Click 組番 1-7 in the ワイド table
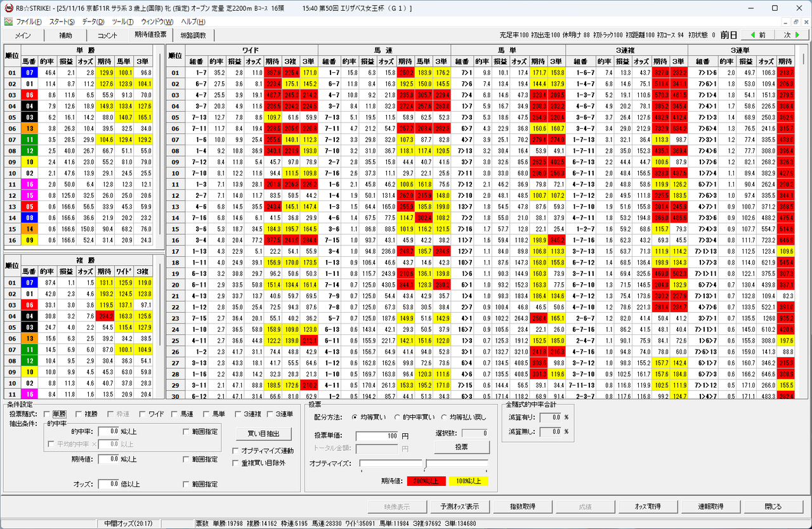 click(x=196, y=73)
